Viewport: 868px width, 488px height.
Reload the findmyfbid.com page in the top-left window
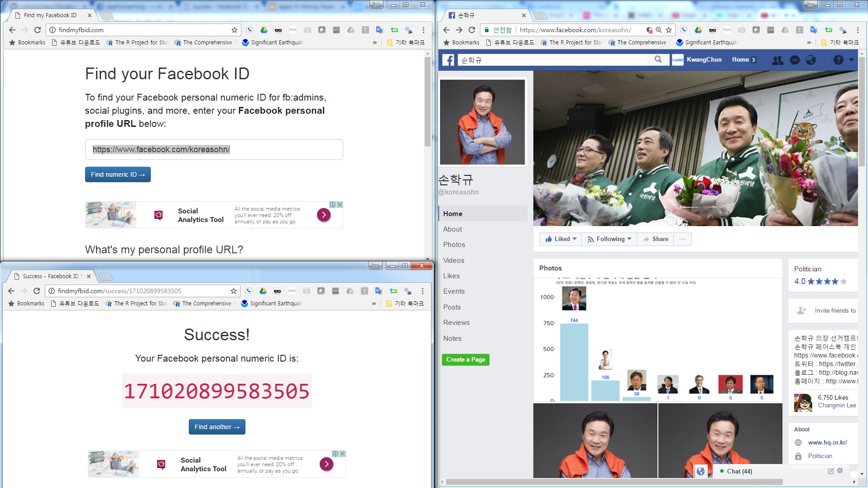(38, 30)
